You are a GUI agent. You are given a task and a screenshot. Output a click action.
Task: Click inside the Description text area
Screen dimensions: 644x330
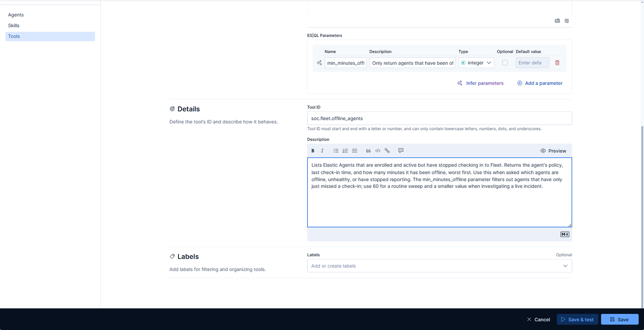click(440, 192)
